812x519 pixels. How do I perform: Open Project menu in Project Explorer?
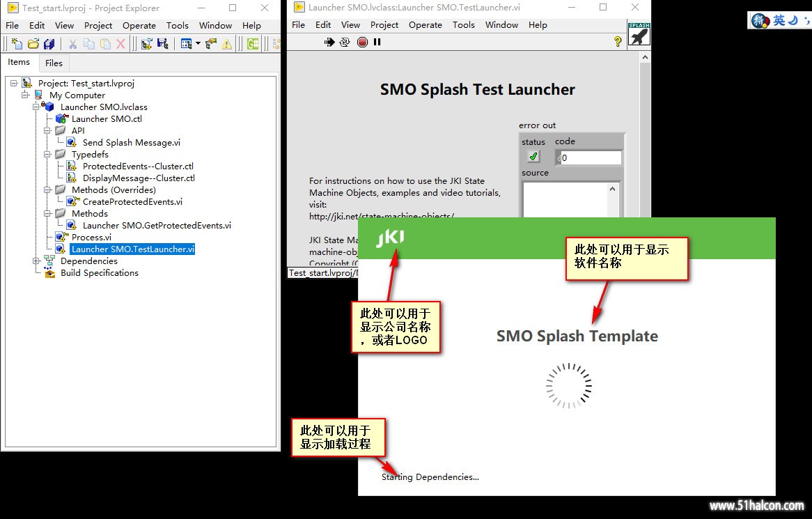[98, 25]
